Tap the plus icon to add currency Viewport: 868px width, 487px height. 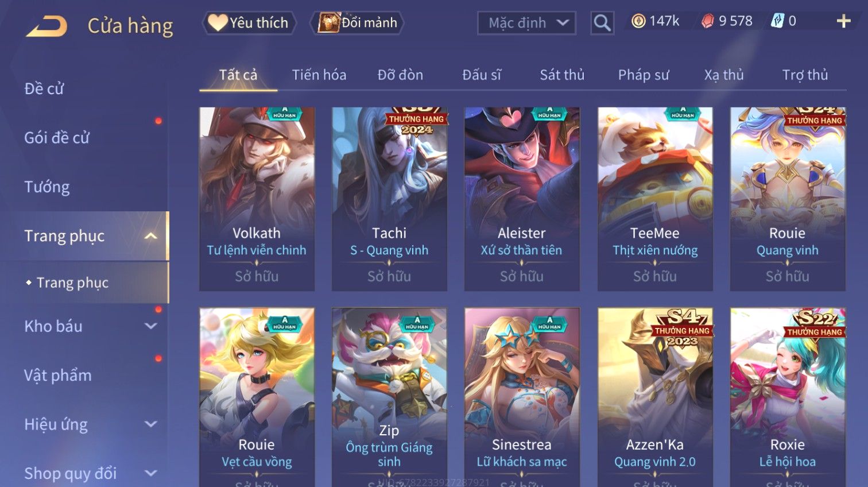pos(843,22)
